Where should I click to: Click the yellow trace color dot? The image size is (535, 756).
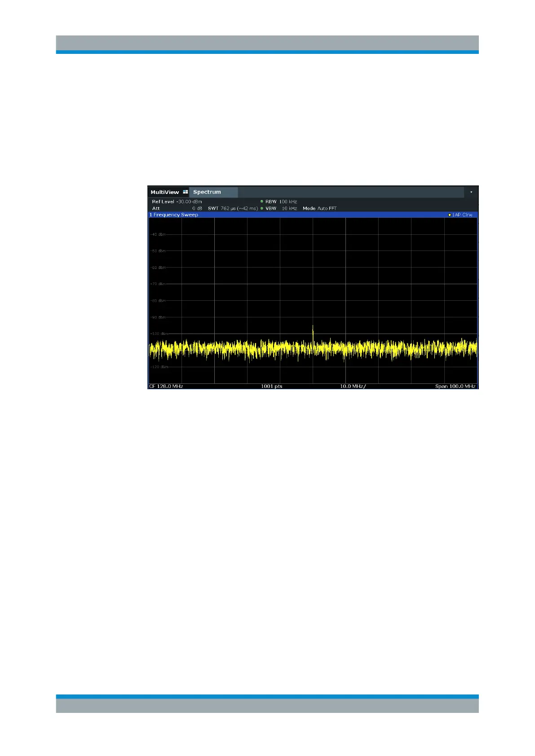[x=450, y=215]
